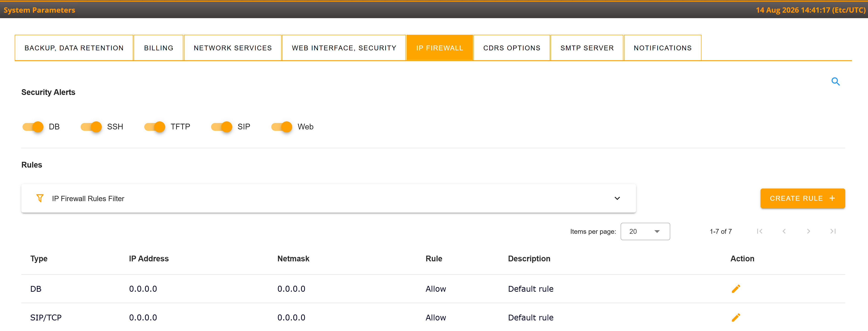Click the Security Alerts heading
This screenshot has width=868, height=331.
click(x=48, y=92)
